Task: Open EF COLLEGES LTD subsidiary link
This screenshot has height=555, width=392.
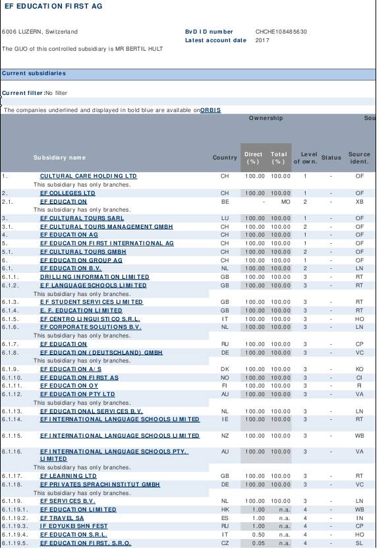Action: point(68,193)
